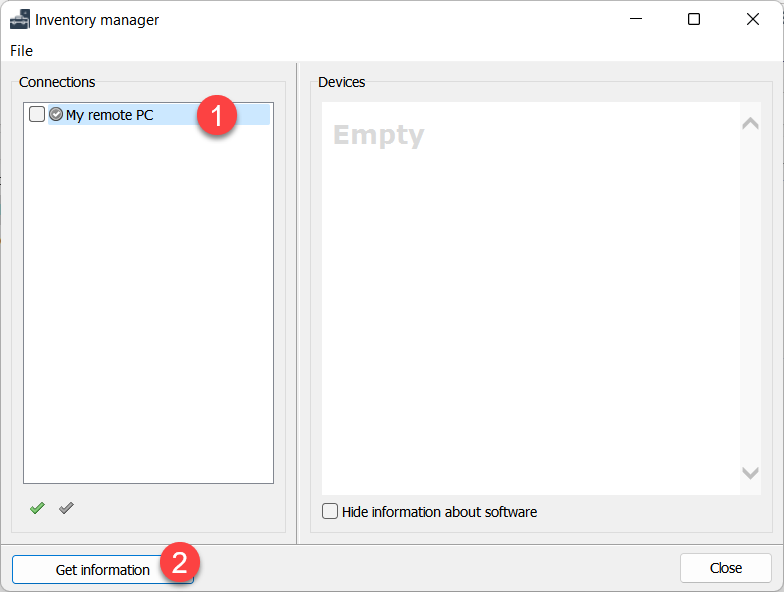Minimize the Inventory manager window
This screenshot has width=784, height=592.
[635, 19]
